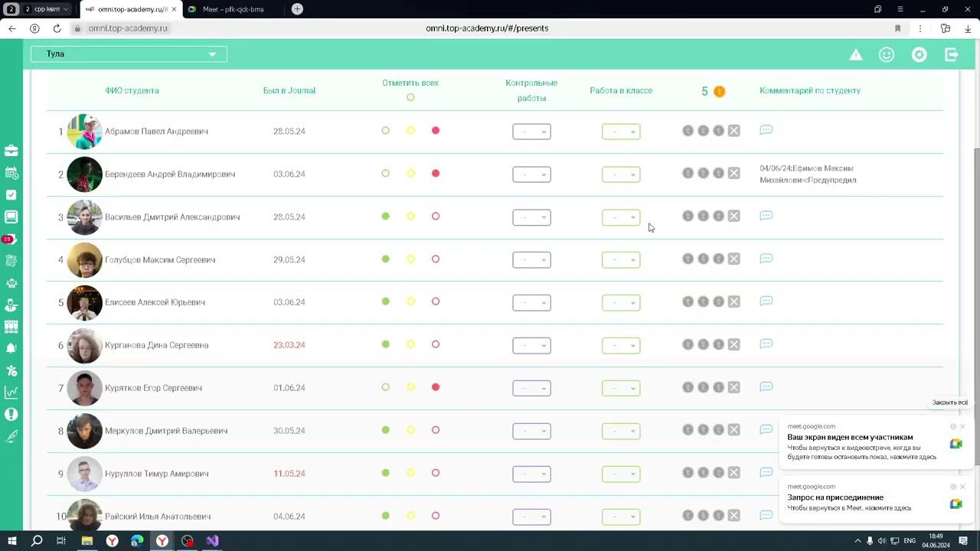Open the calendar schedule icon in sidebar

pos(11,173)
